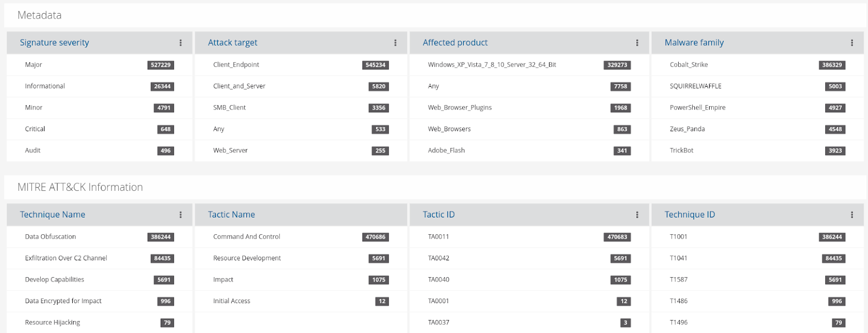Select the Web_Browsers product row
This screenshot has height=333, width=868.
(529, 129)
